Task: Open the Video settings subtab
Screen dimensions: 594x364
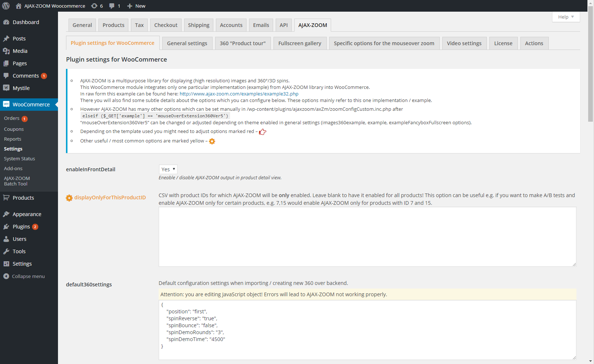Action: [464, 43]
